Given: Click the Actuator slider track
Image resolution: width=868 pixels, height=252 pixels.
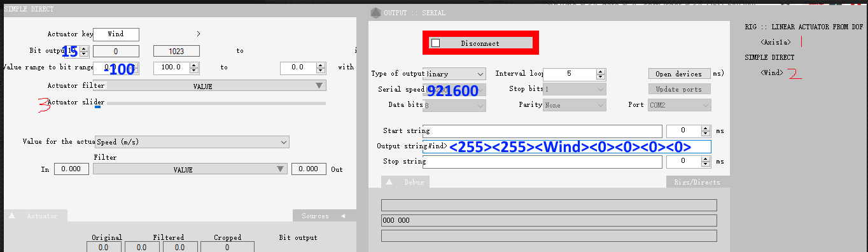Looking at the screenshot, I should point(210,102).
